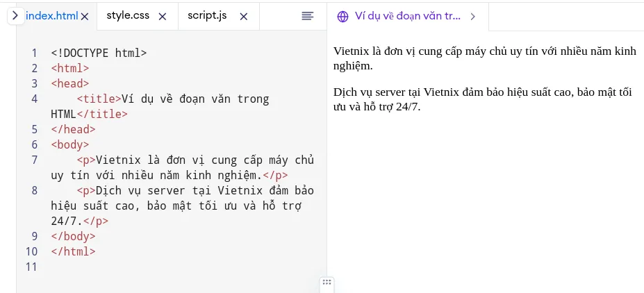644x293 pixels.
Task: Click the opening <html> tag in code
Action: tap(70, 69)
